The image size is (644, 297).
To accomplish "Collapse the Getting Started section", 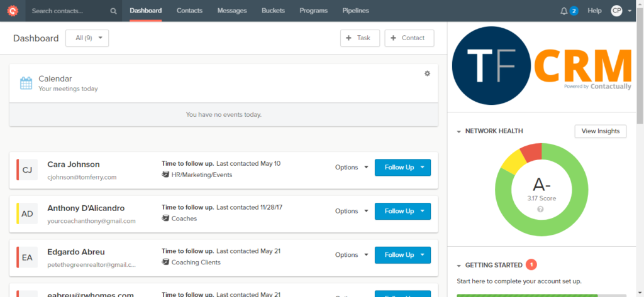I will tap(458, 266).
